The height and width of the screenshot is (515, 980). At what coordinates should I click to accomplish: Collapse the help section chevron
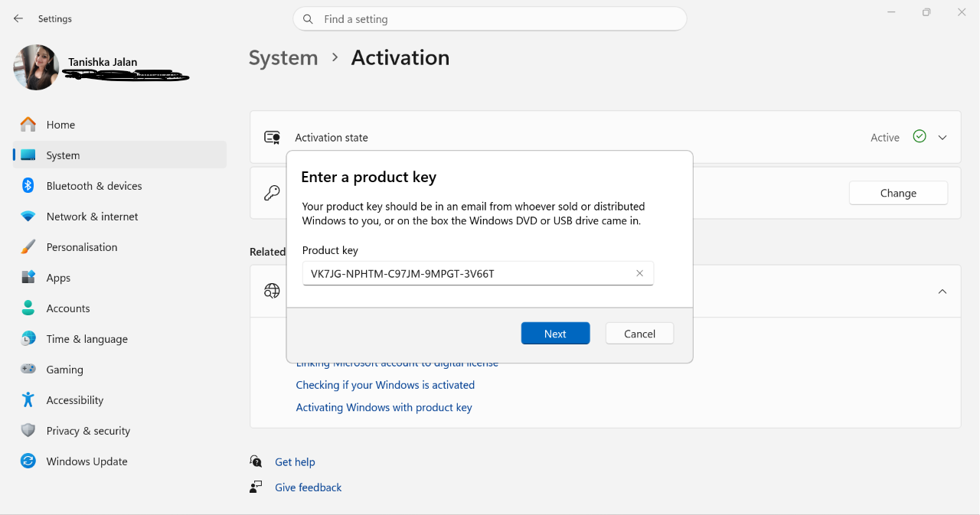point(942,292)
